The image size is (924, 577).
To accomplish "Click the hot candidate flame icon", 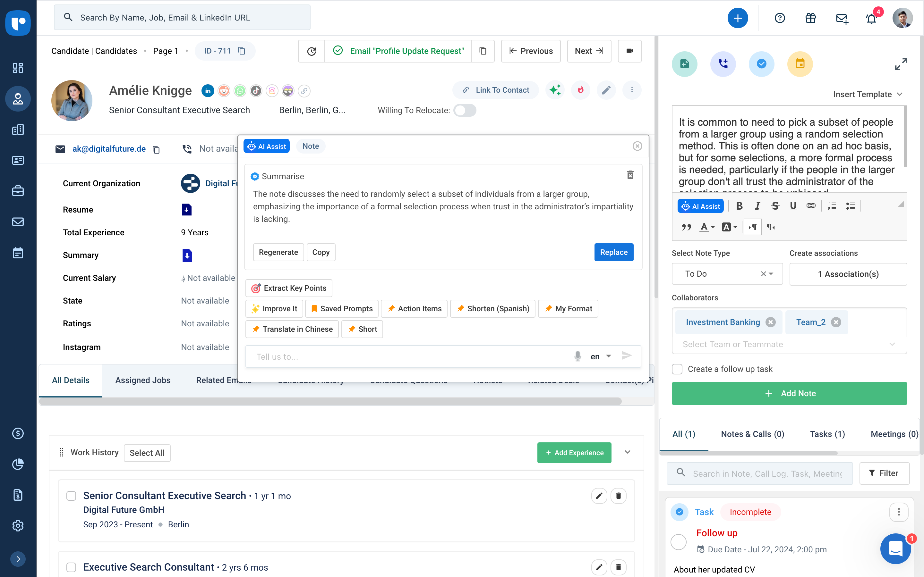I will (580, 90).
